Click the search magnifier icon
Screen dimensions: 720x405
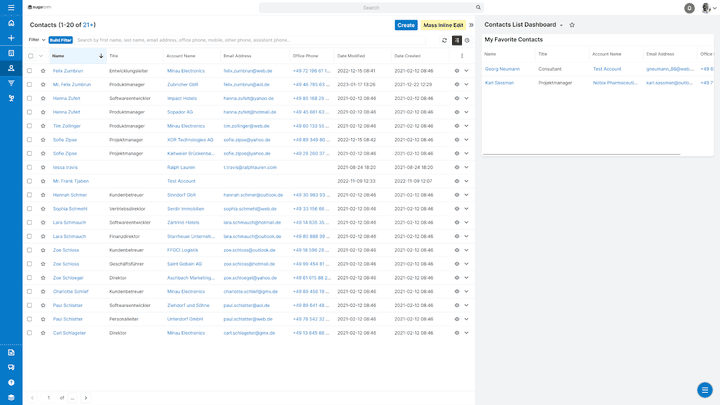478,7
